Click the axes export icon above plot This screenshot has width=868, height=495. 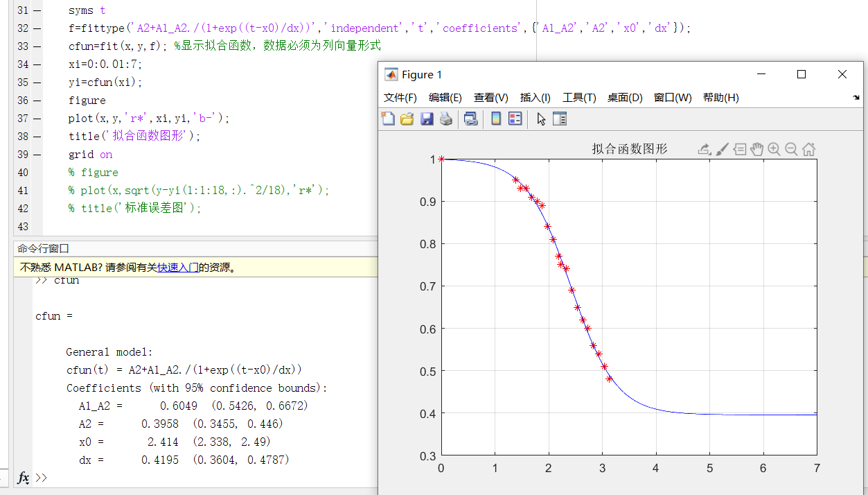tap(705, 149)
